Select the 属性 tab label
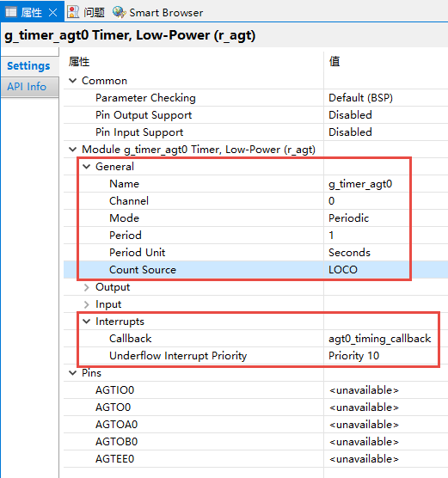This screenshot has width=448, height=478. coord(32,13)
